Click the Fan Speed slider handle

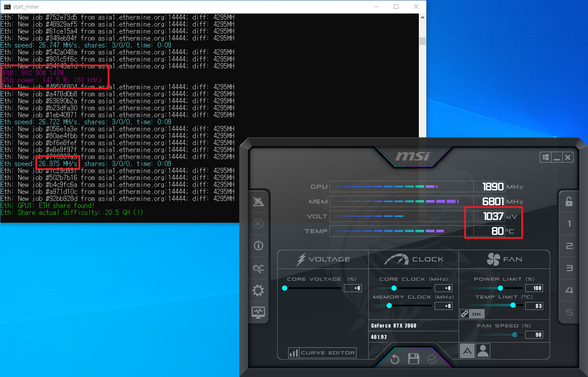[x=515, y=335]
